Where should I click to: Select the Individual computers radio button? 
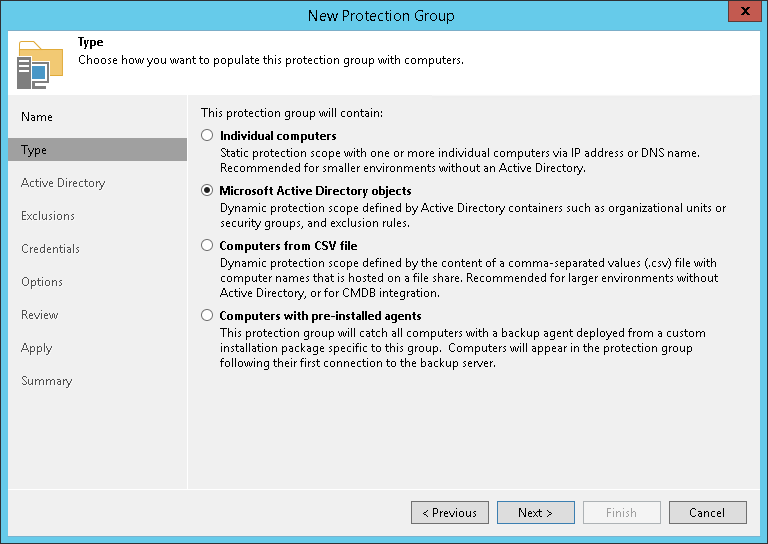point(207,135)
